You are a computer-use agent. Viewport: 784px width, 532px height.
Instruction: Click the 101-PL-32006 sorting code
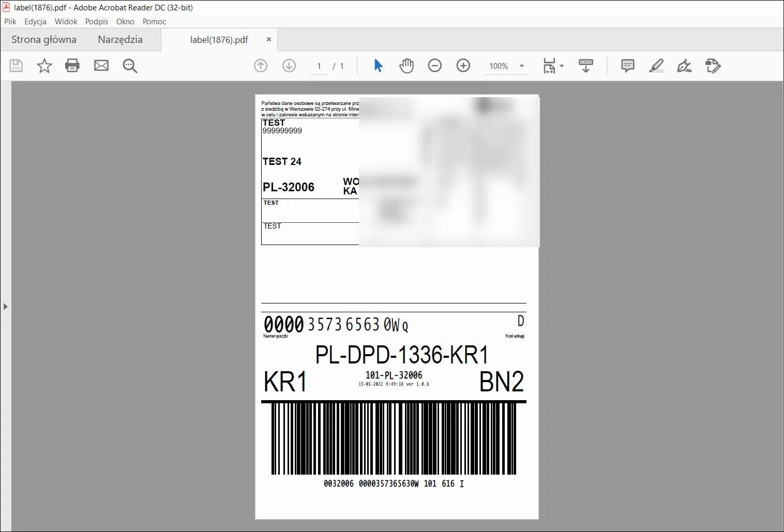coord(394,375)
